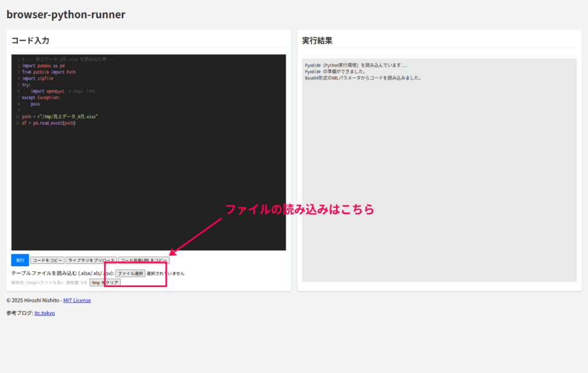Image resolution: width=588 pixels, height=373 pixels.
Task: Click code line 'df = pd.read_excel(path)'
Action: [x=49, y=123]
